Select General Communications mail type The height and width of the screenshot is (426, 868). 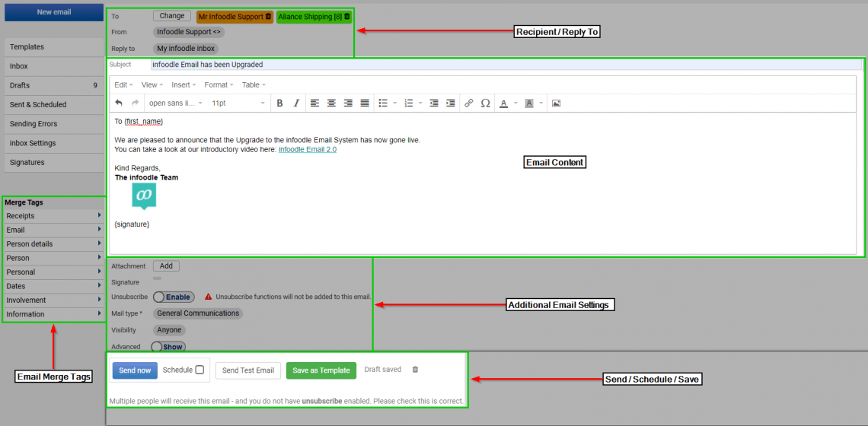198,313
